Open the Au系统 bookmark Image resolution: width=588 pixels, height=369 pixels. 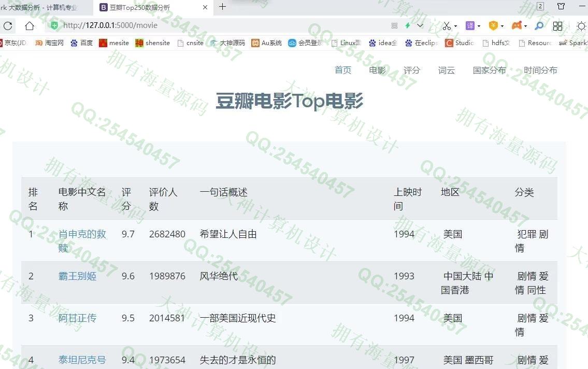pyautogui.click(x=267, y=42)
